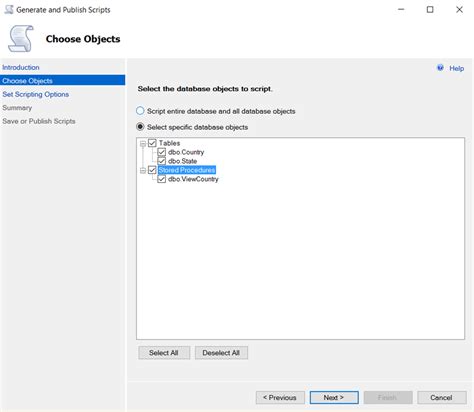The width and height of the screenshot is (474, 412).
Task: Uncheck the dbo.ViewCountry checkbox
Action: tap(162, 179)
